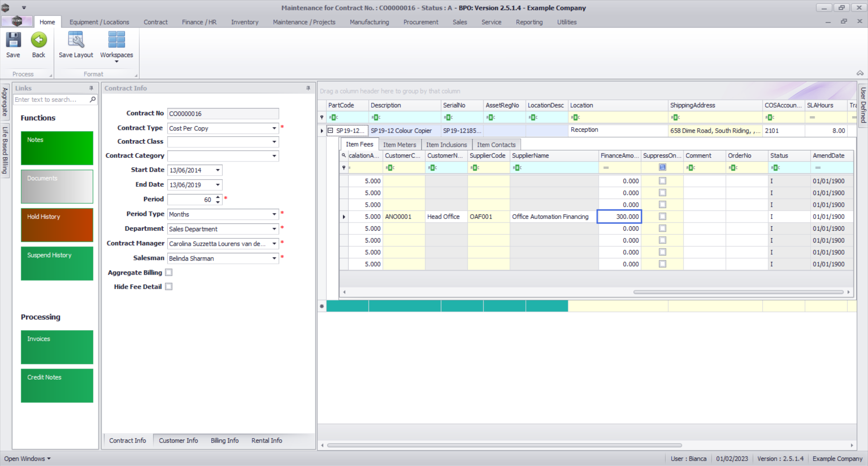Click the Contract No input field

(x=223, y=114)
